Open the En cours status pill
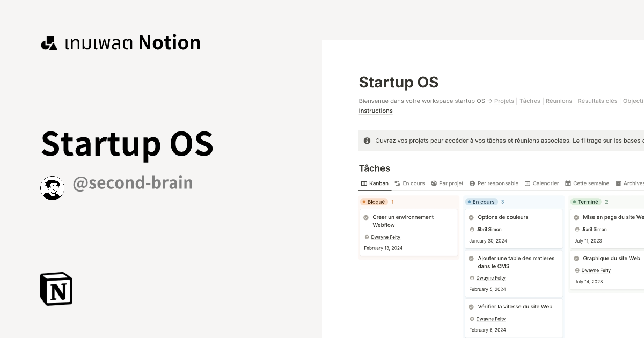The width and height of the screenshot is (644, 338). click(x=482, y=202)
